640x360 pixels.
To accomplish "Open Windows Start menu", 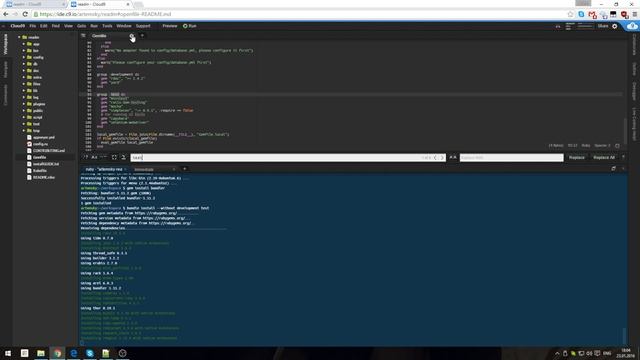I will (8, 353).
